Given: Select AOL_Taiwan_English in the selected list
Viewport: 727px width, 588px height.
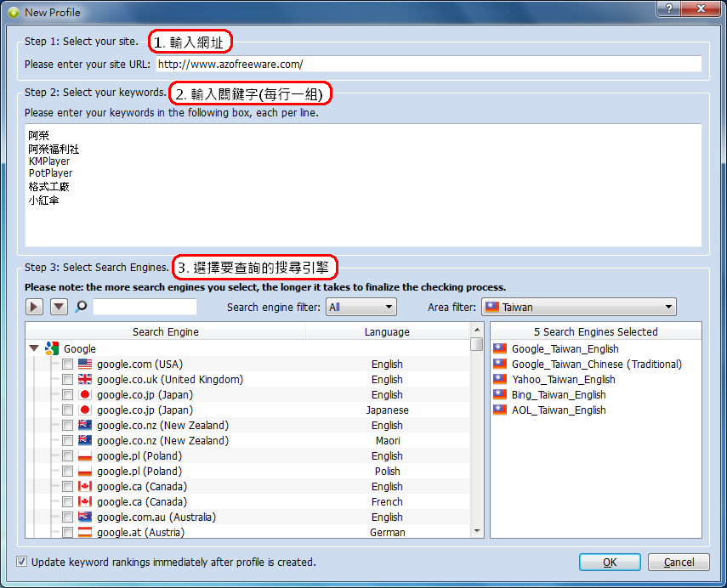Looking at the screenshot, I should (x=559, y=410).
